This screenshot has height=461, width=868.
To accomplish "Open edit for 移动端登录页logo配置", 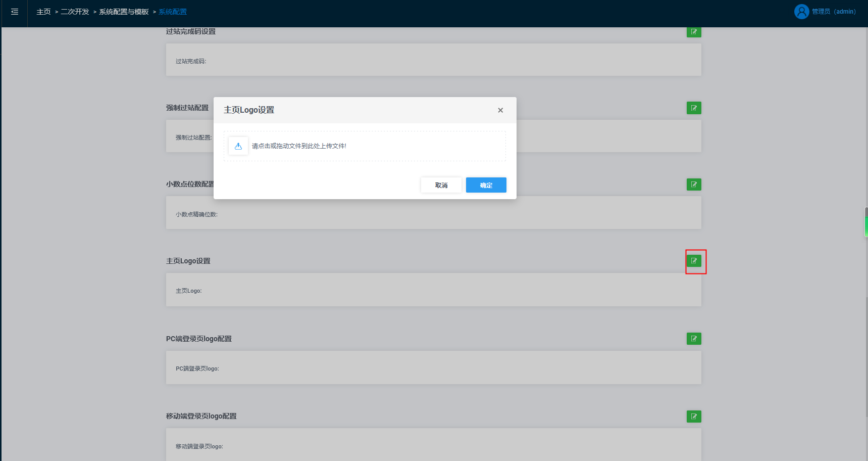I will pos(694,417).
